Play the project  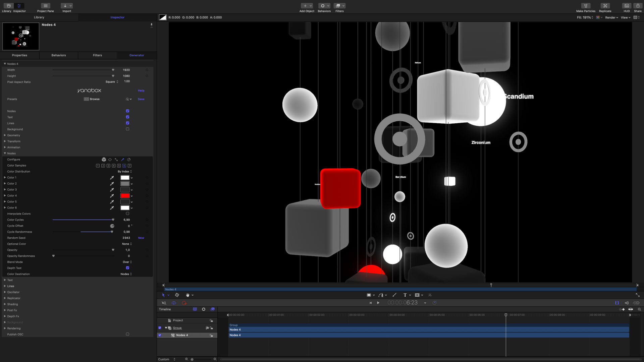tap(378, 303)
